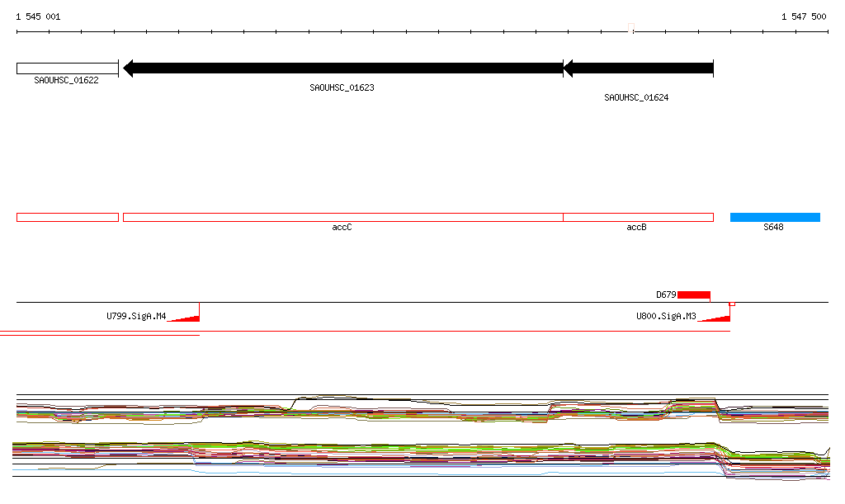Select the accB red outlined region
Image resolution: width=845 pixels, height=504 pixels.
coord(638,218)
